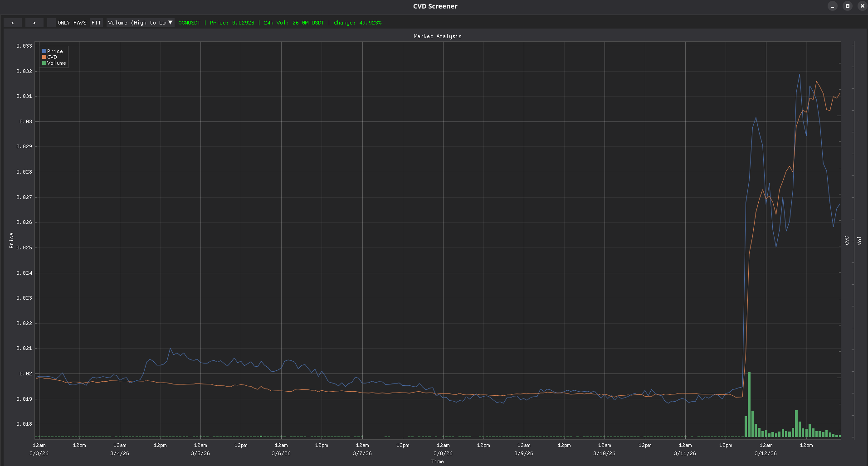The width and height of the screenshot is (868, 466).
Task: Click the Price label on left axis
Action: point(11,240)
